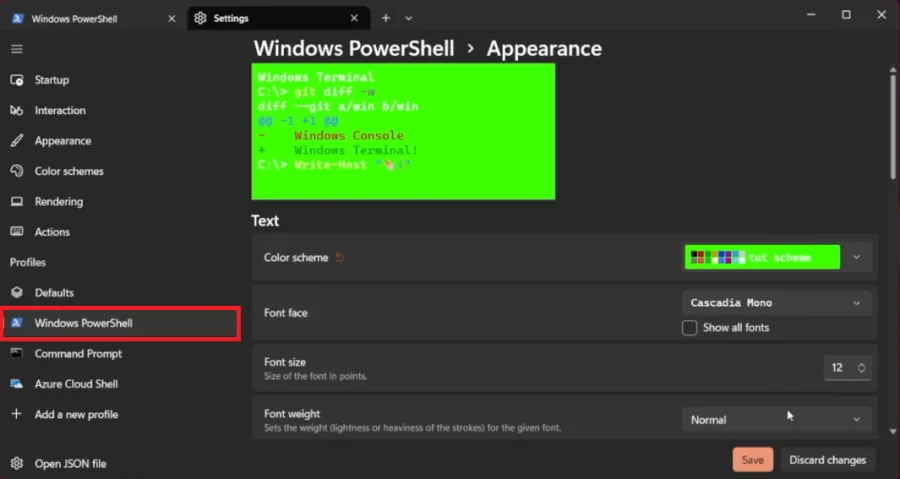The image size is (900, 479).
Task: Reset Color scheme with red undo arrow
Action: [x=340, y=258]
